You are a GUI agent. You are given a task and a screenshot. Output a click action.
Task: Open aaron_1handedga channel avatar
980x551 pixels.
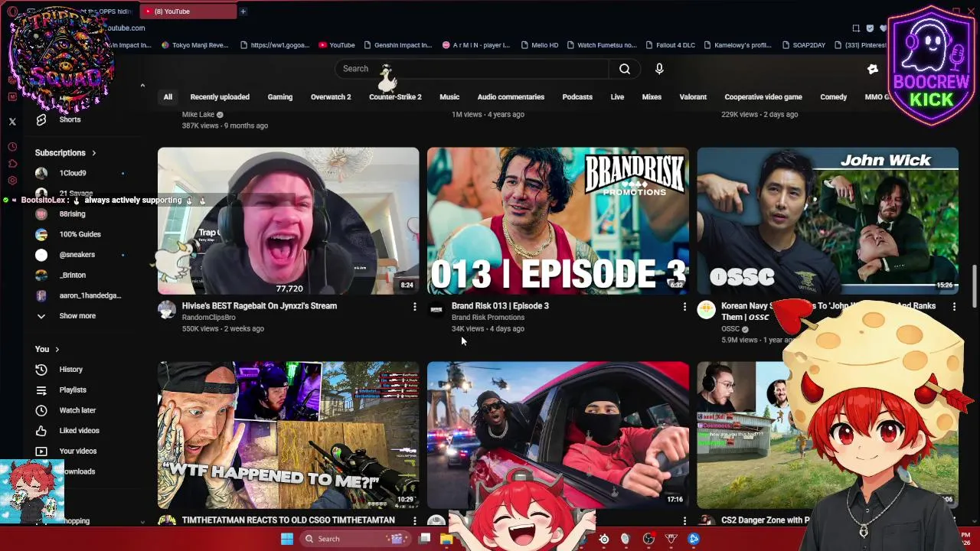pyautogui.click(x=41, y=295)
